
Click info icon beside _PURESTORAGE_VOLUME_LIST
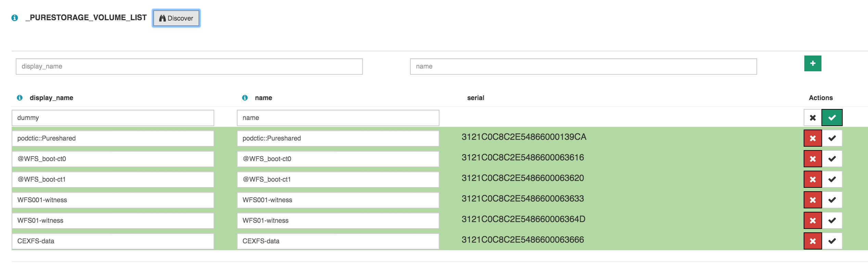pos(15,18)
